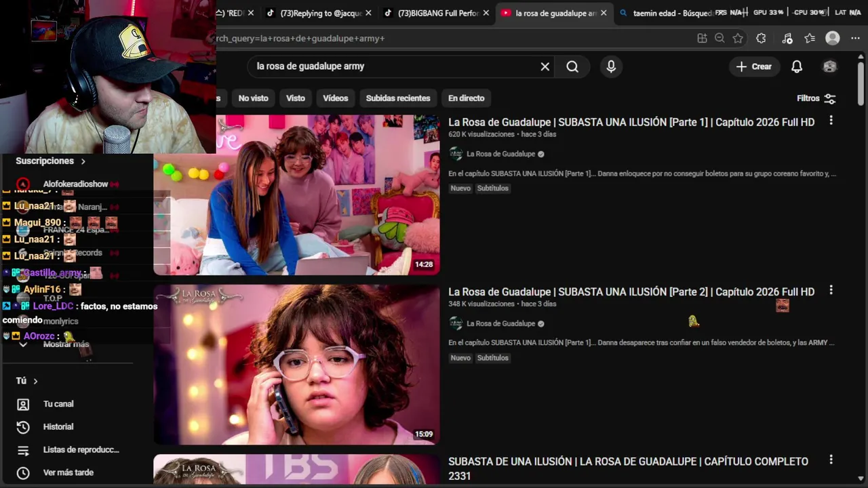Click the Historial clock icon
The height and width of the screenshot is (488, 868).
click(23, 427)
